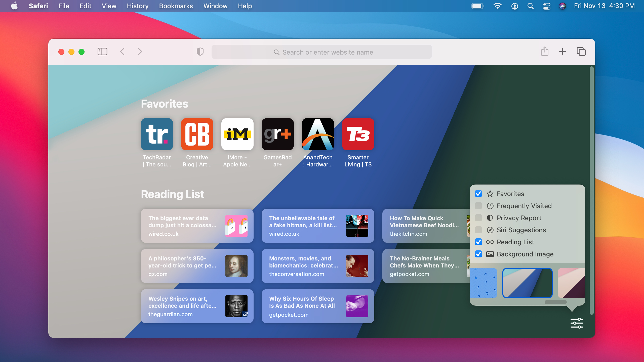Open the History menu
The height and width of the screenshot is (362, 644).
(x=138, y=6)
